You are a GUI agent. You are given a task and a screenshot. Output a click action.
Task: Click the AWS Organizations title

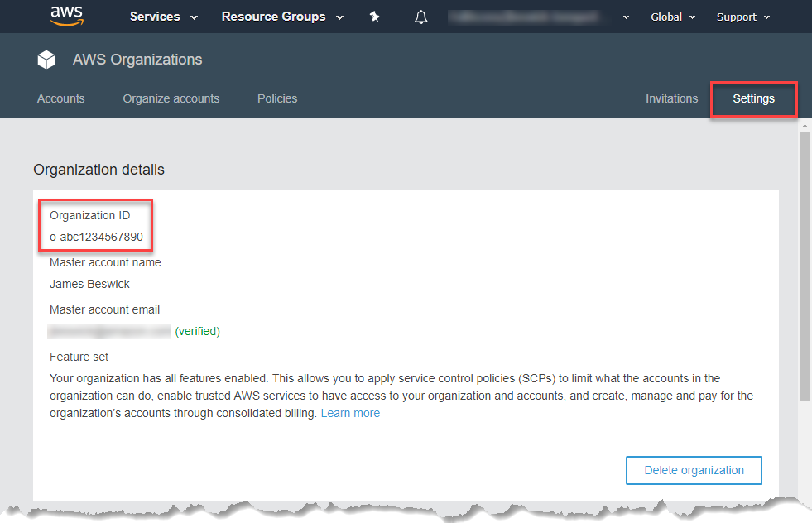[x=137, y=60]
